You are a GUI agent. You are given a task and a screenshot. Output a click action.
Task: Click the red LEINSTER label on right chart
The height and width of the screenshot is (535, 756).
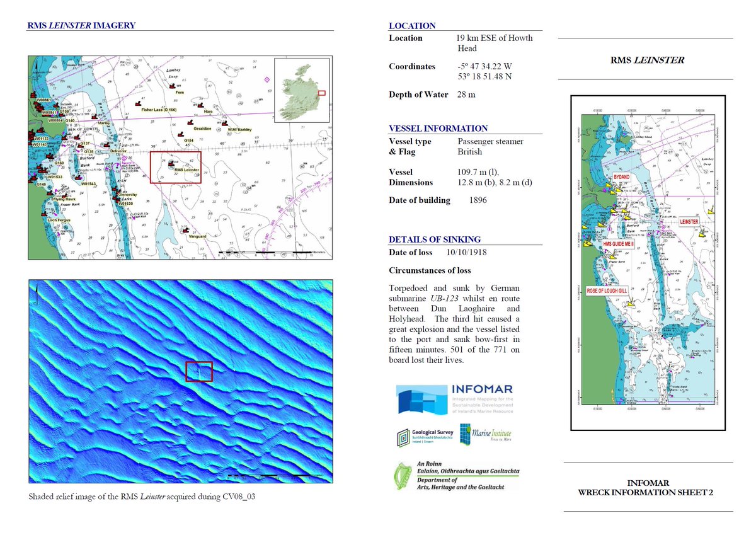point(689,222)
